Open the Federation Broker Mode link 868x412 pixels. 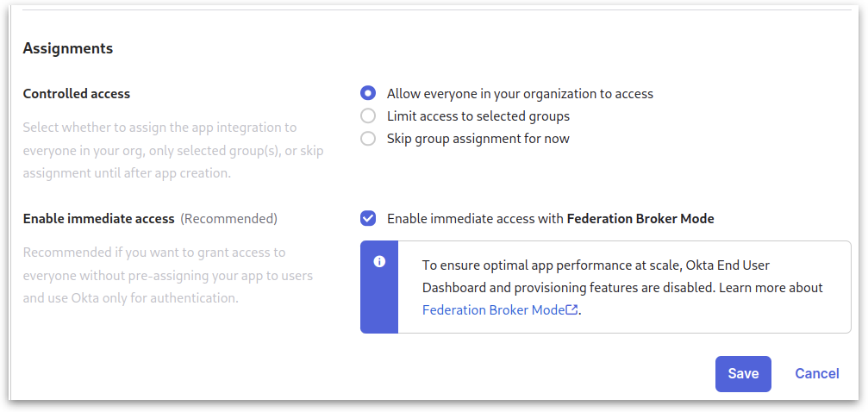(493, 310)
